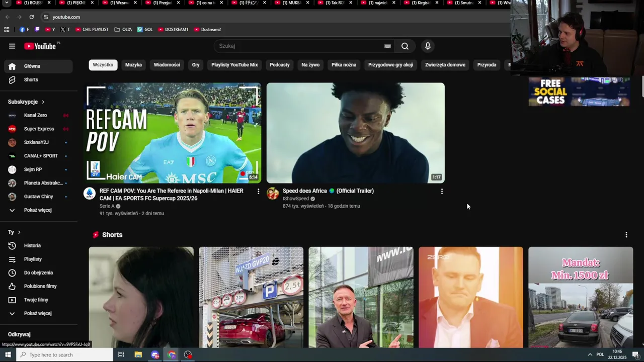Open the Facebook bookmark F

pyautogui.click(x=25, y=30)
